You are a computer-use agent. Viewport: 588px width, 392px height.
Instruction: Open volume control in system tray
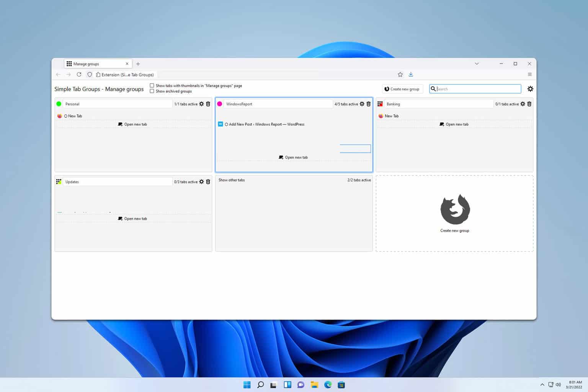click(558, 385)
